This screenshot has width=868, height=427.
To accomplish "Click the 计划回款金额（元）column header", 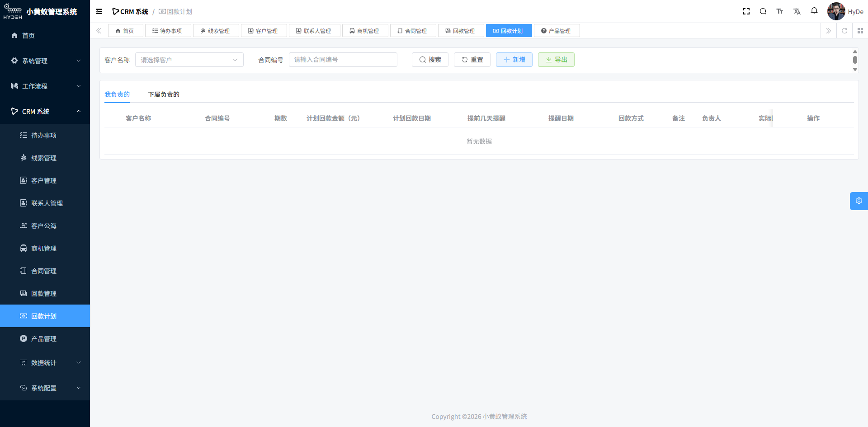I will point(335,118).
